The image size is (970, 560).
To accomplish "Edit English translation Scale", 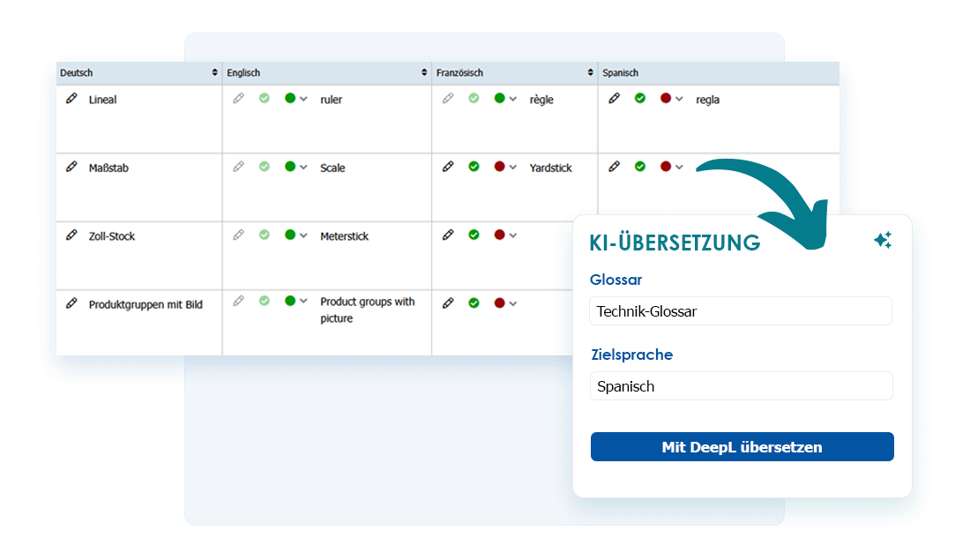I will click(x=239, y=167).
